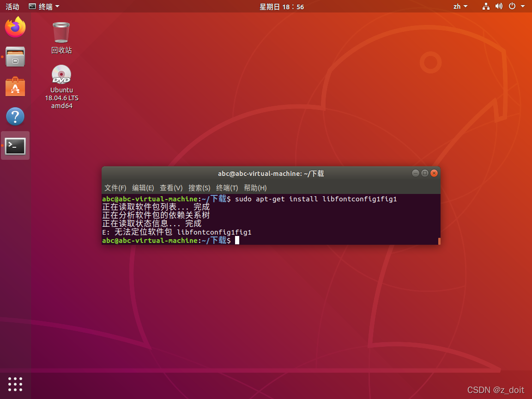Click the date and time 星期日 18:56
The image size is (532, 399).
(282, 6)
